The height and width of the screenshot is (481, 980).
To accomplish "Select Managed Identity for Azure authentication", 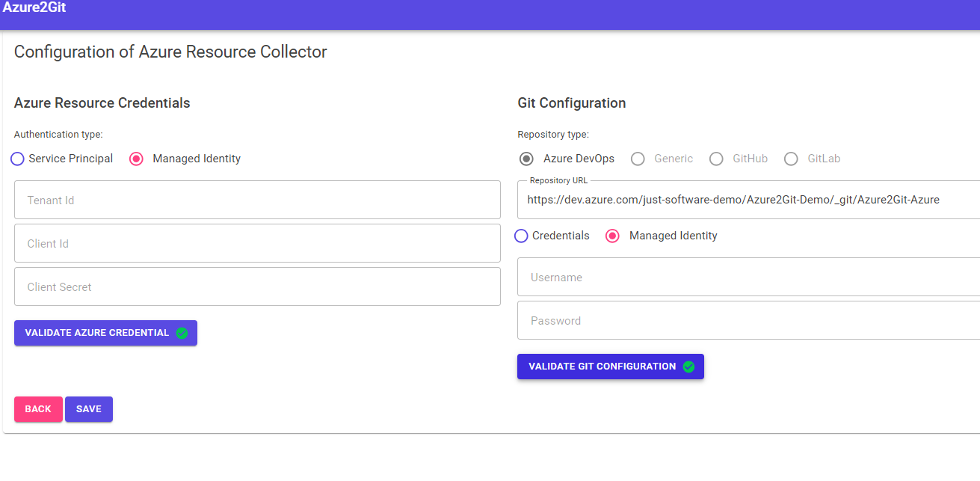I will pos(136,159).
